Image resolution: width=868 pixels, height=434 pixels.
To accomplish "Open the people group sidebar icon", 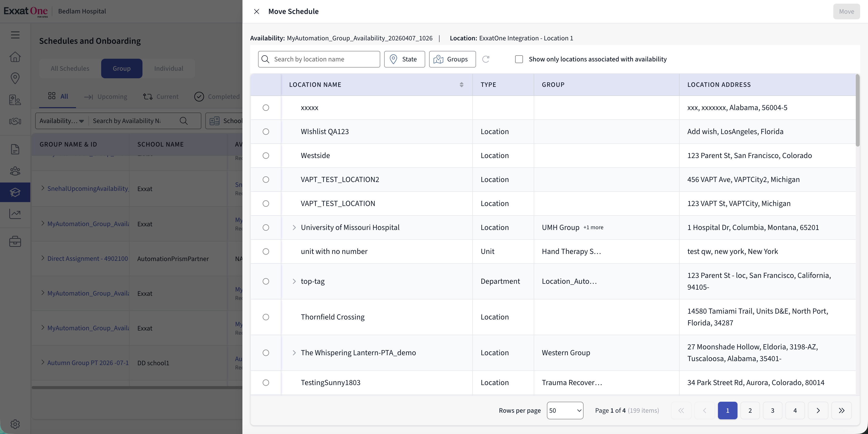I will 15,171.
